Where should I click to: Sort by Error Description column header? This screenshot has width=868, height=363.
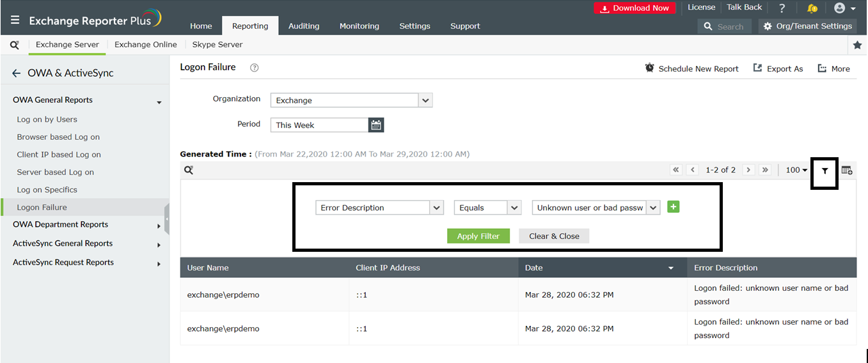tap(726, 268)
